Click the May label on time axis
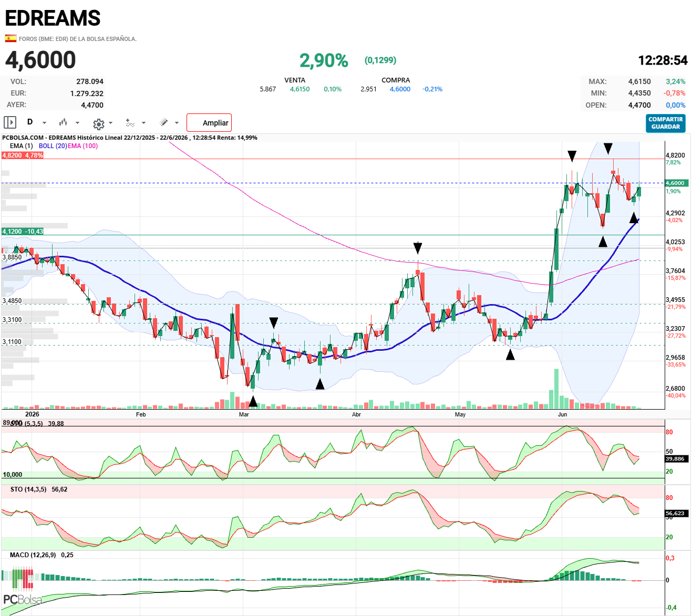This screenshot has height=616, width=692. [460, 414]
